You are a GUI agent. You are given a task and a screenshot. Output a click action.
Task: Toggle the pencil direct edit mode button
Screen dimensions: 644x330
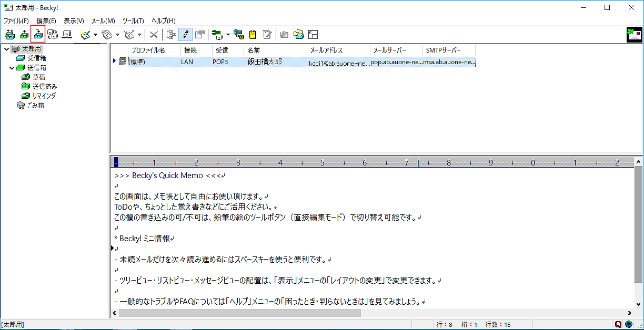pos(185,35)
